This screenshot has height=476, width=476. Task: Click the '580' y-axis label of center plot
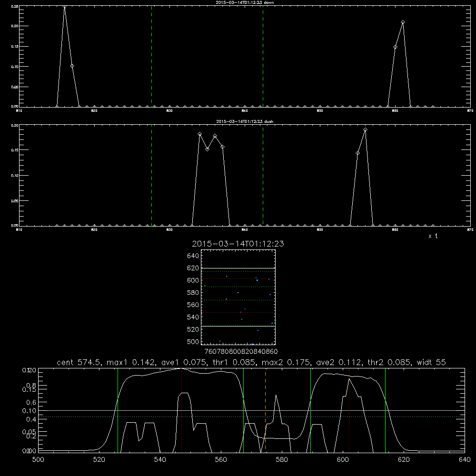pyautogui.click(x=193, y=292)
